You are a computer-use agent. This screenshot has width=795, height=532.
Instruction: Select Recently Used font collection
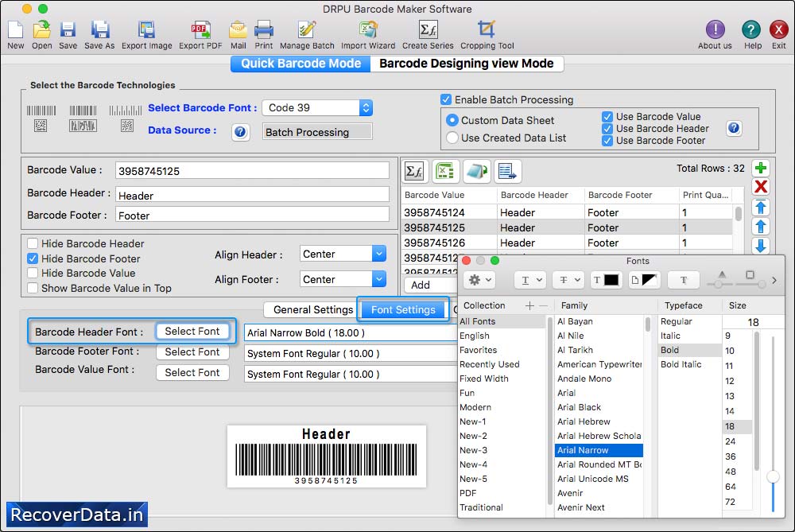coord(489,364)
